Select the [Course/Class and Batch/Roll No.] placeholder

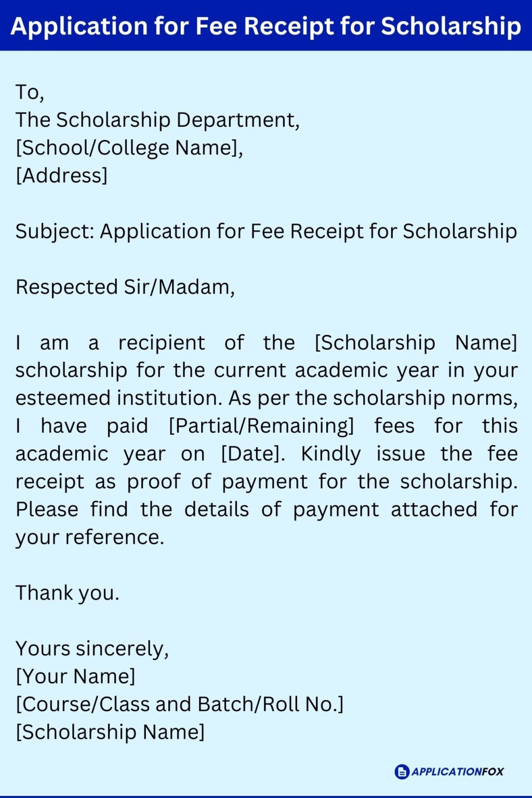pos(180,704)
